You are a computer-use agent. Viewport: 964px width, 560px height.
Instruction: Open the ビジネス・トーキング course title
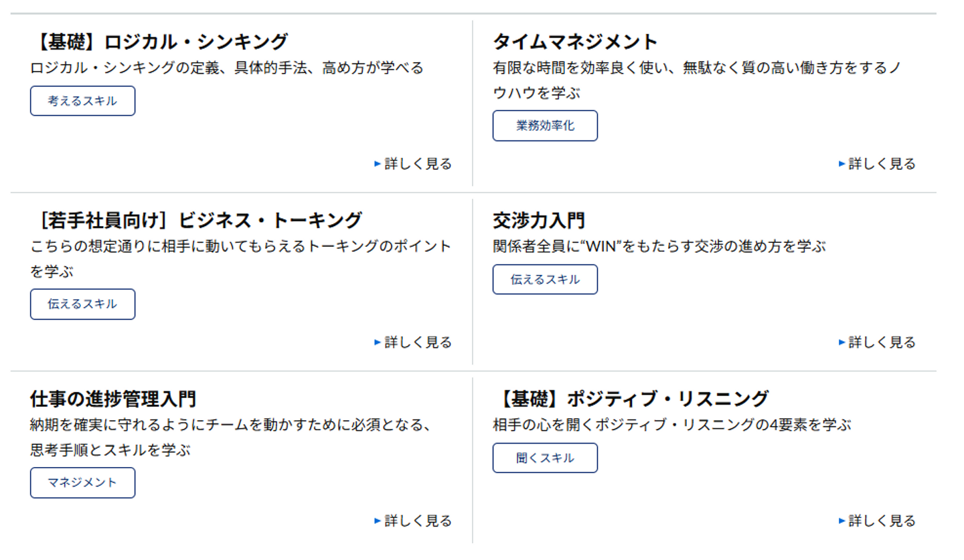click(x=196, y=220)
